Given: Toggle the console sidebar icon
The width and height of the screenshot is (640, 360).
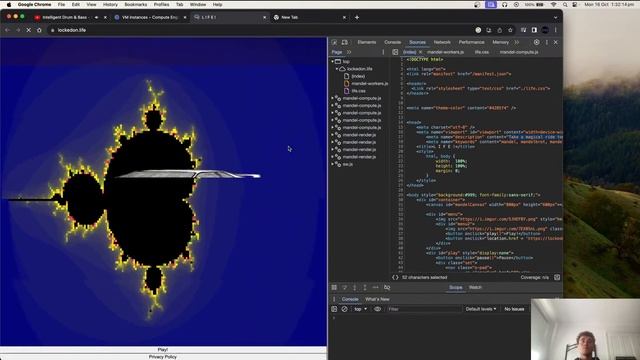Looking at the screenshot, I should (334, 309).
